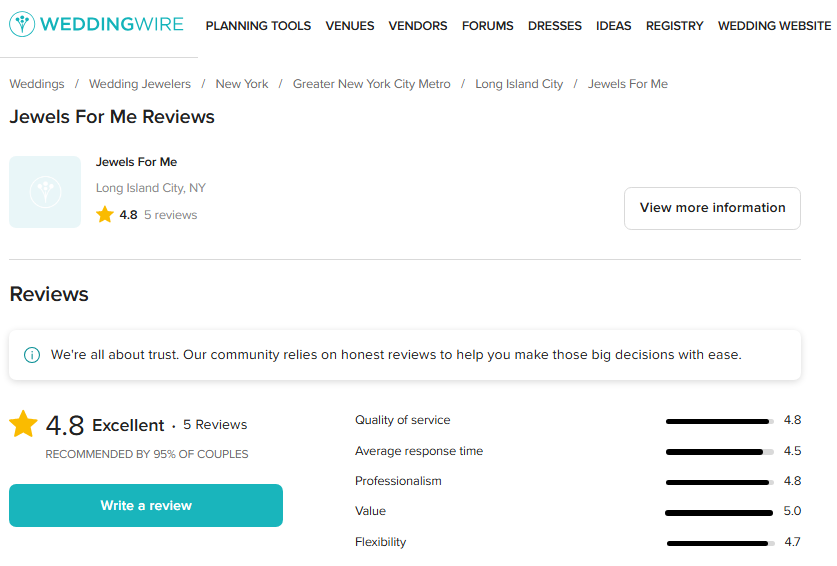Follow the Wedding Jewelers breadcrumb
837x566 pixels.
pos(140,84)
